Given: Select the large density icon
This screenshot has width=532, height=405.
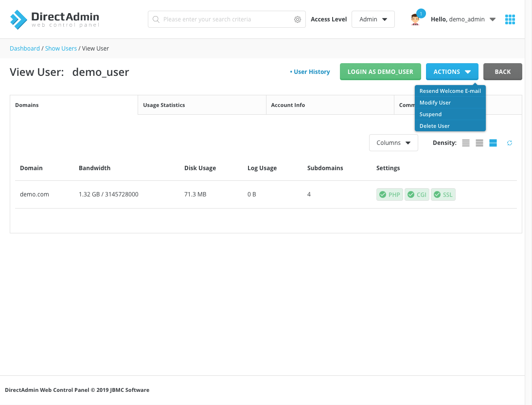Looking at the screenshot, I should pos(493,143).
